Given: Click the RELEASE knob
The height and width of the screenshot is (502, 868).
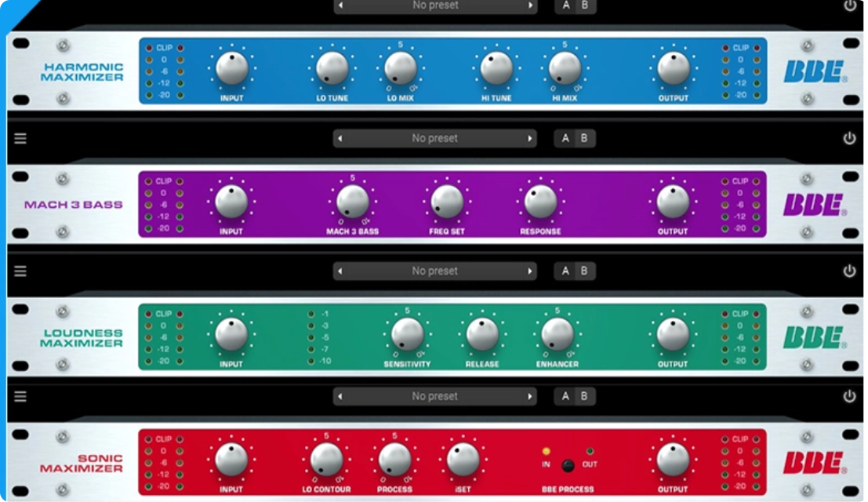Looking at the screenshot, I should [482, 334].
